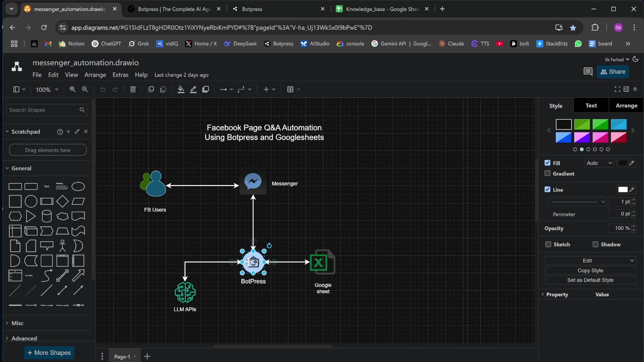The width and height of the screenshot is (644, 362).
Task: Toggle the Shadow toolbar icon
Action: (206, 89)
